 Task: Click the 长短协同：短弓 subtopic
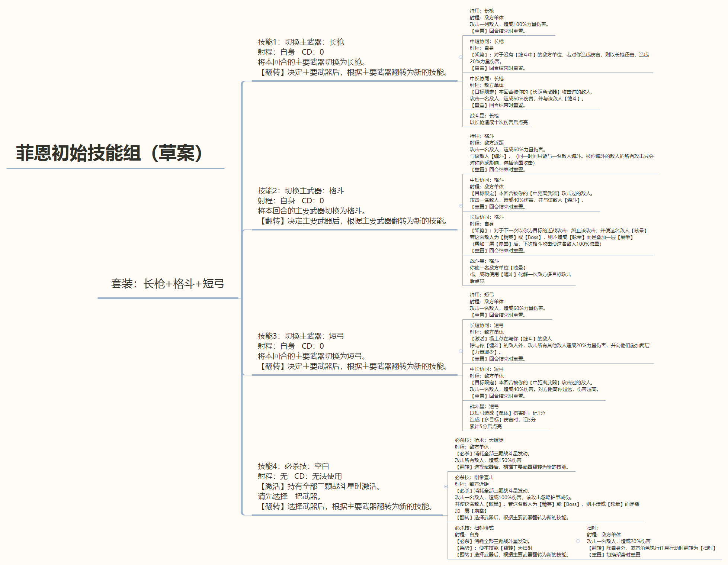click(x=559, y=342)
